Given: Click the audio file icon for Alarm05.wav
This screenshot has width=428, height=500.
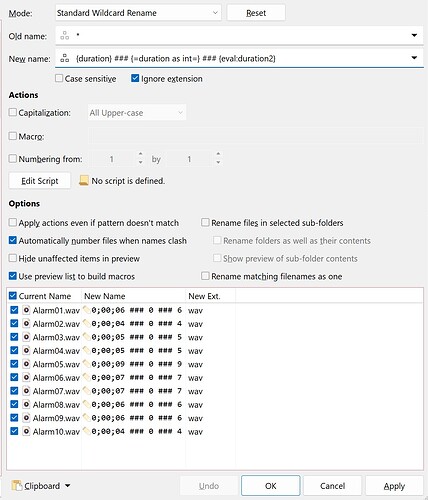Looking at the screenshot, I should pos(26,364).
